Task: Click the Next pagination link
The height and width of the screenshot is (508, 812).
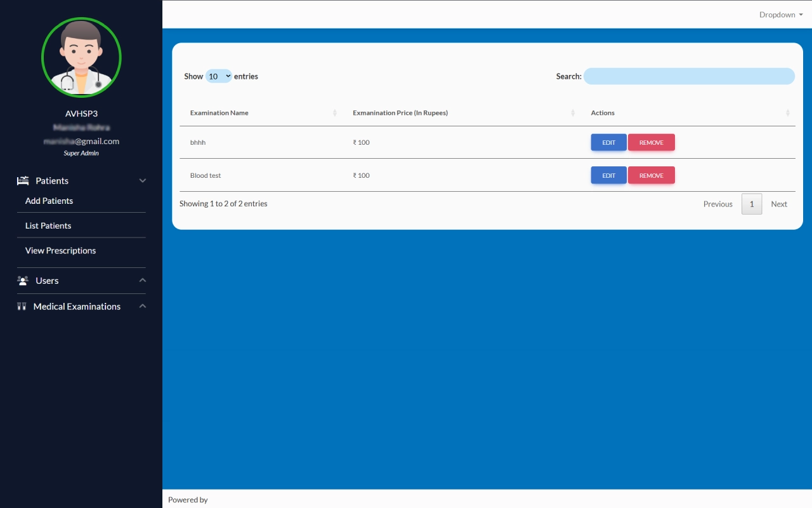Action: point(779,204)
